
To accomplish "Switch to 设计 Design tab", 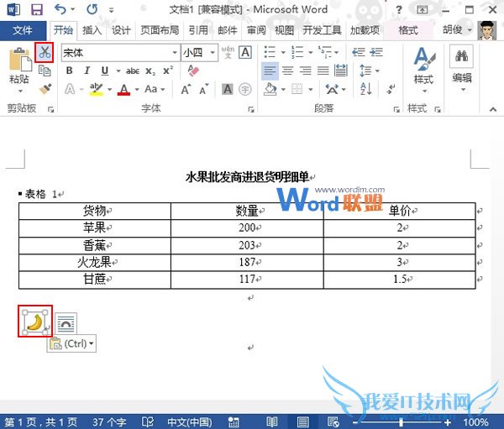I will click(121, 30).
